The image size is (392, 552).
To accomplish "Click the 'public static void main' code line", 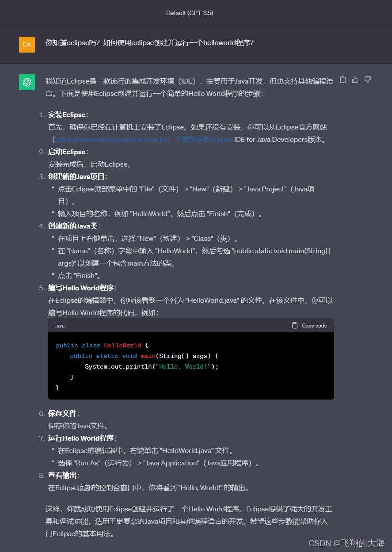I will (x=145, y=356).
